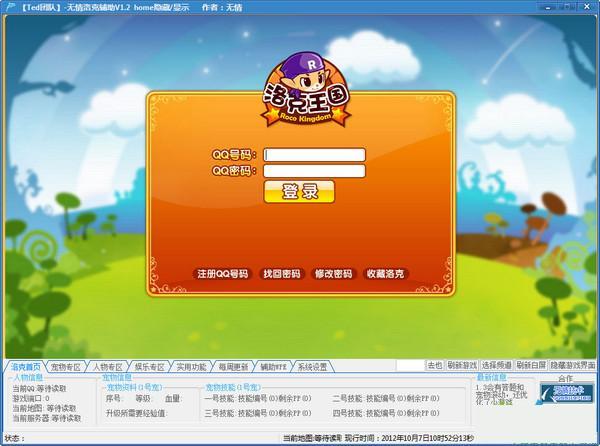Screen dimensions: 600x446
Task: Click the 升级所需要经验值 label
Action: coord(137,413)
